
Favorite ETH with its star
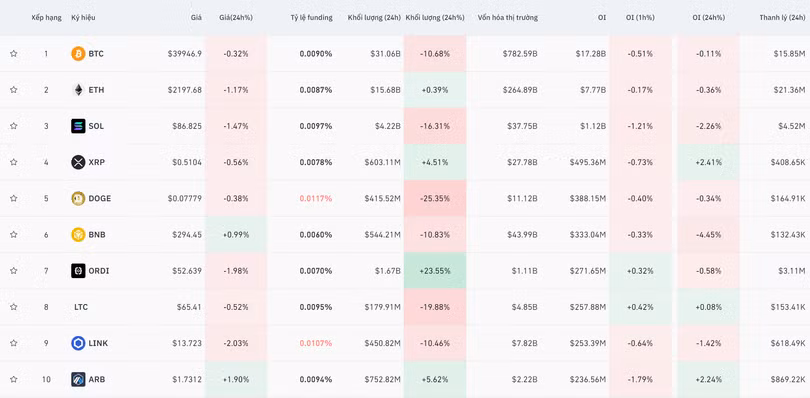click(13, 90)
